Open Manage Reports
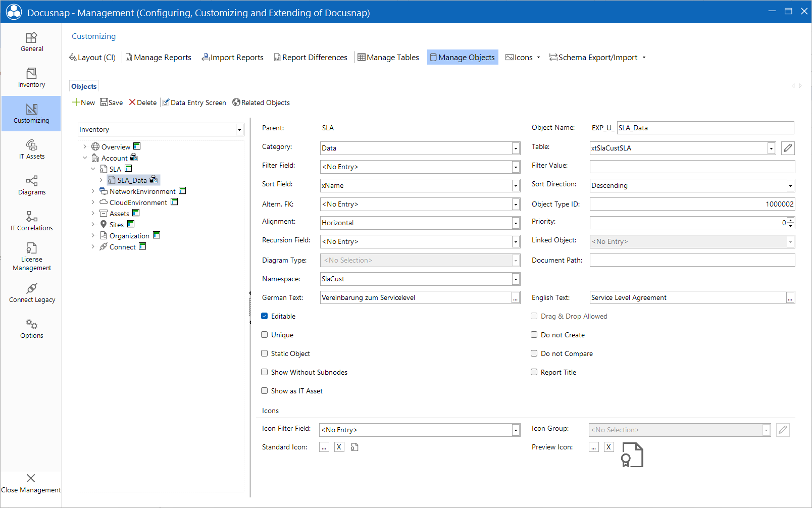812x508 pixels. click(x=159, y=58)
